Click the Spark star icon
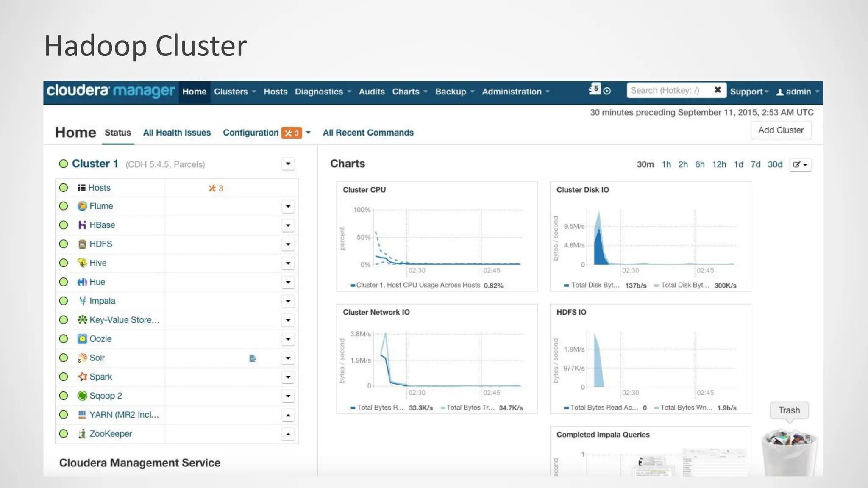The width and height of the screenshot is (868, 488). pyautogui.click(x=82, y=377)
